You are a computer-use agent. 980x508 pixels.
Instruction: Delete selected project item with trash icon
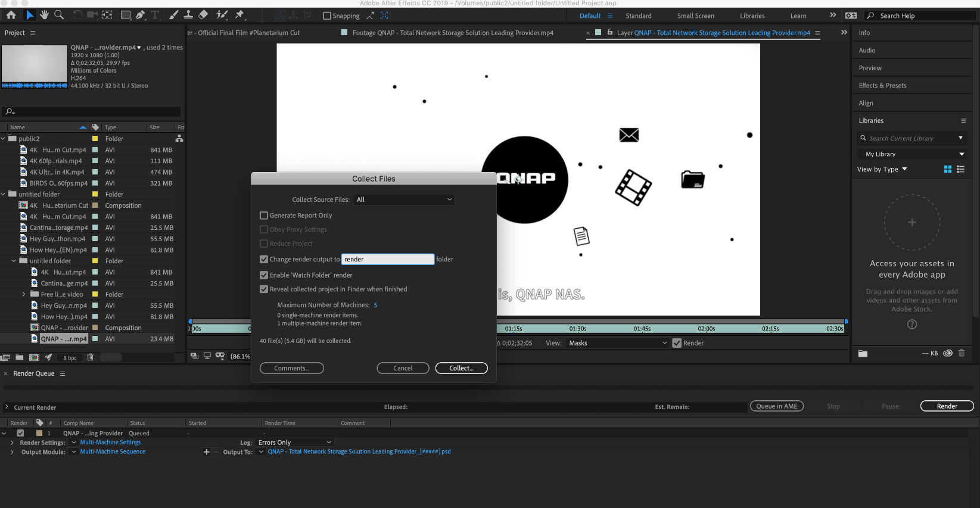pos(90,357)
